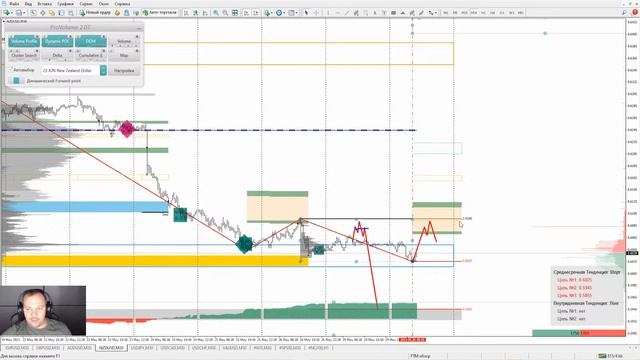The width and height of the screenshot is (640, 360).
Task: Toggle the Авто-торговля button
Action: click(160, 13)
